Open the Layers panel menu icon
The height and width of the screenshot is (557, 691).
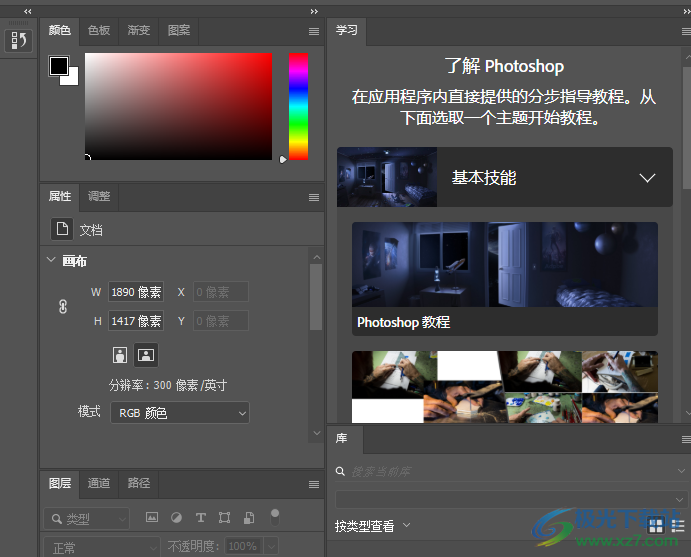click(314, 485)
